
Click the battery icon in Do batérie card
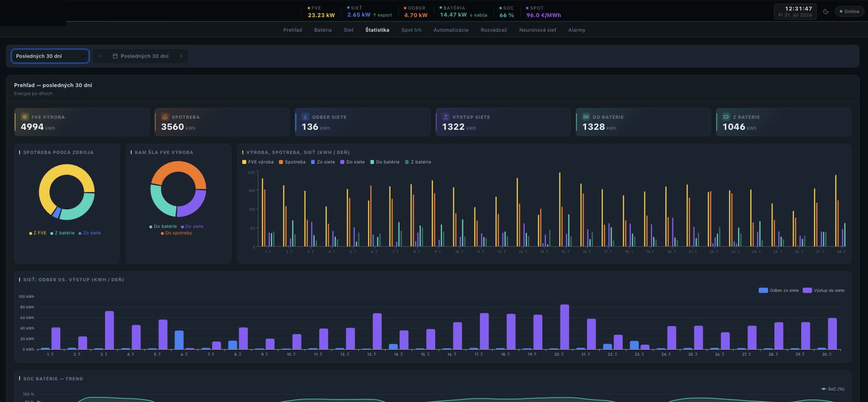[x=586, y=117]
